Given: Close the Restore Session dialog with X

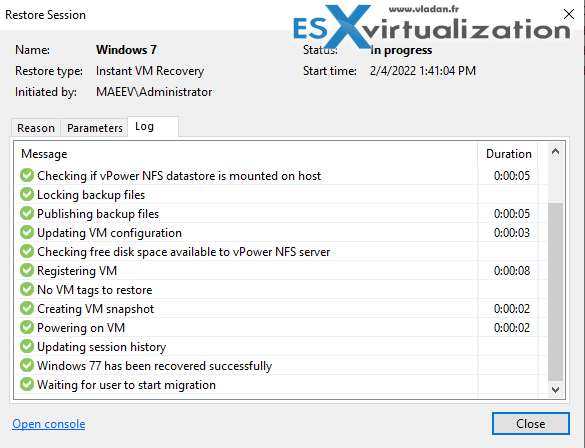Looking at the screenshot, I should pyautogui.click(x=569, y=14).
